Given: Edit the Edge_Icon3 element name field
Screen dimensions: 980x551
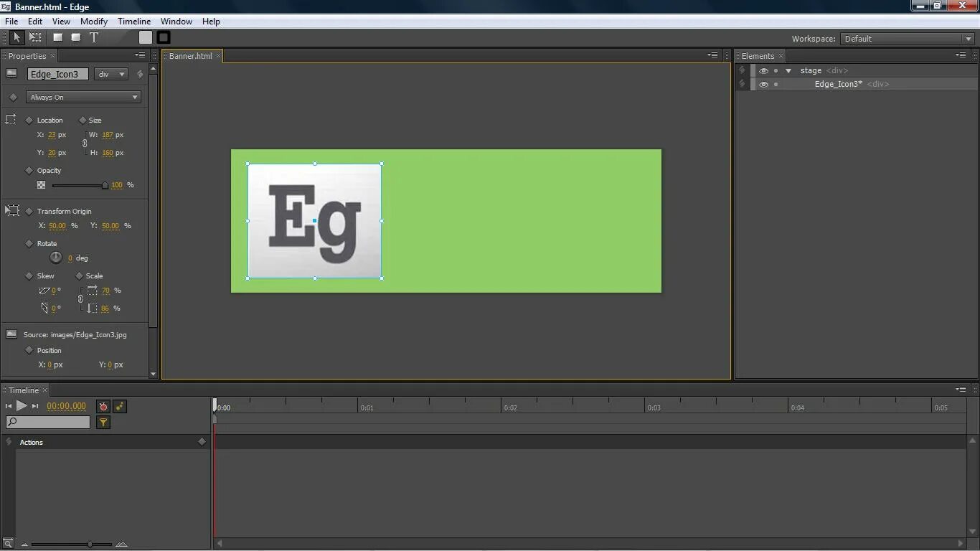Looking at the screenshot, I should click(58, 74).
